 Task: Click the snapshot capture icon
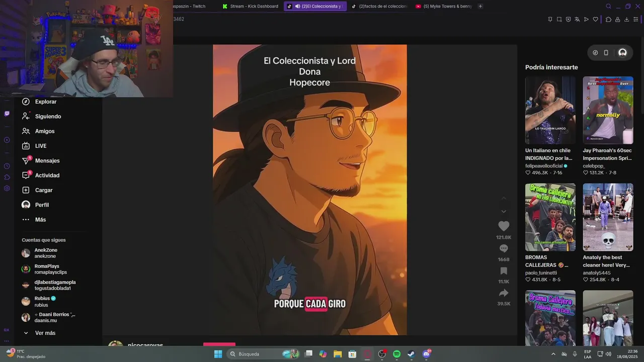point(559,19)
